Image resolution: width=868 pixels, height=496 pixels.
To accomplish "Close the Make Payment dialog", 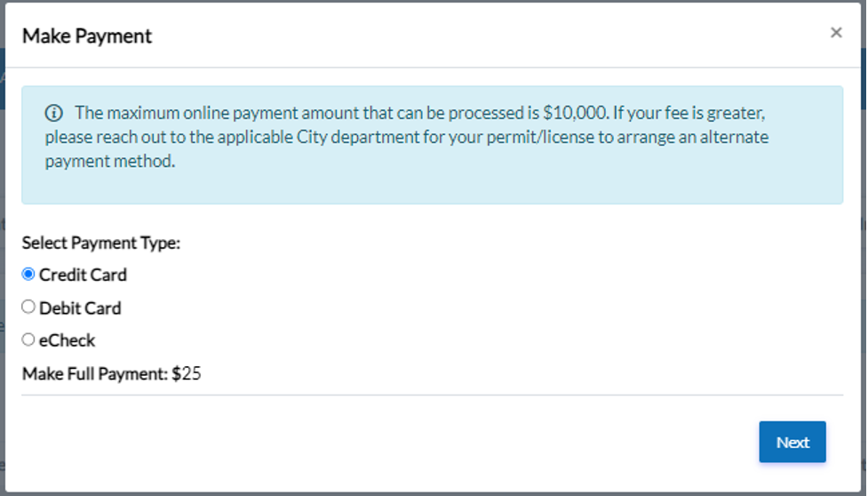I will point(835,33).
